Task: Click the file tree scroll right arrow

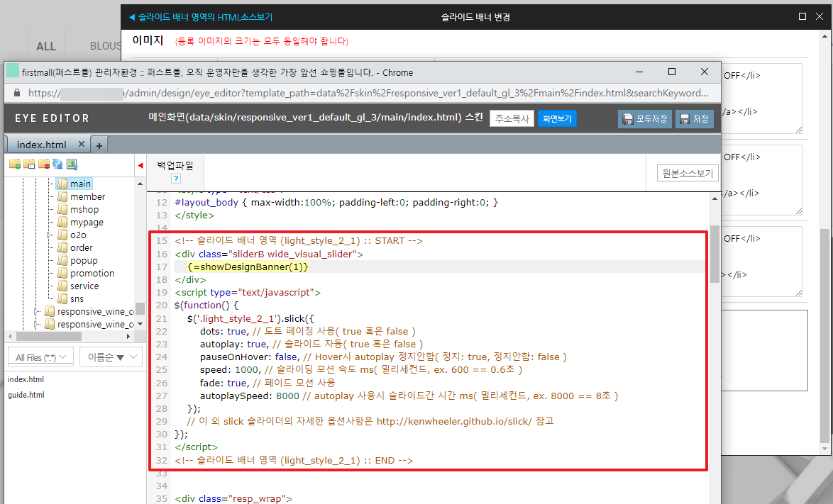Action: coord(128,336)
